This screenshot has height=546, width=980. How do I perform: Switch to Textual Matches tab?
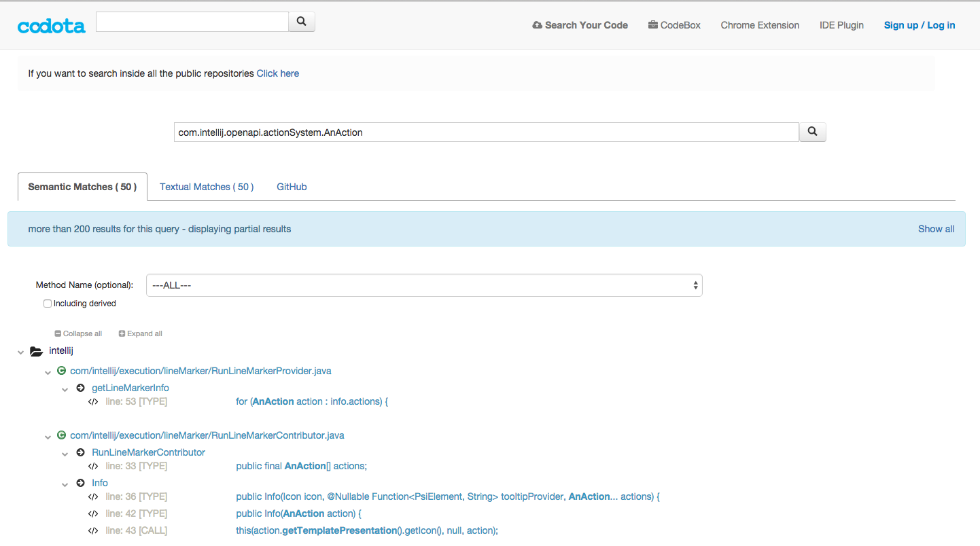[x=207, y=187]
